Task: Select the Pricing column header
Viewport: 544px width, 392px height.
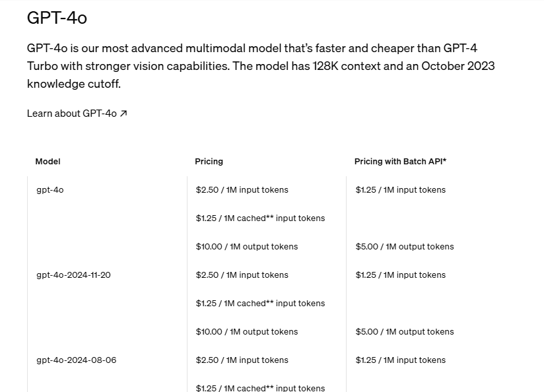Action: pos(209,161)
